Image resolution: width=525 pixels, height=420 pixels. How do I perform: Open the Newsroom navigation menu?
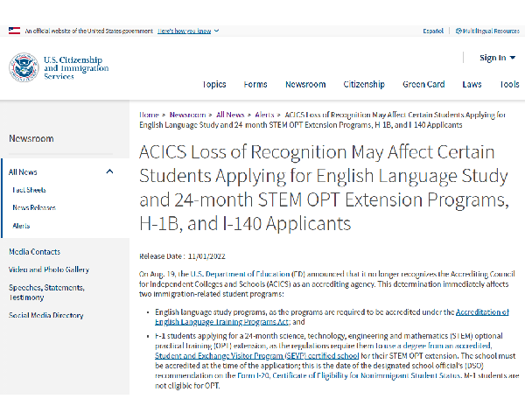pyautogui.click(x=305, y=84)
